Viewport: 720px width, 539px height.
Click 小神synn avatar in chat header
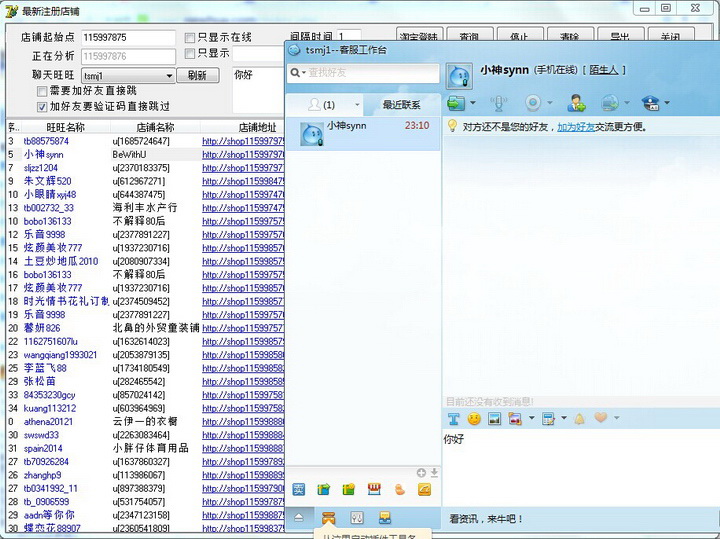pyautogui.click(x=459, y=76)
